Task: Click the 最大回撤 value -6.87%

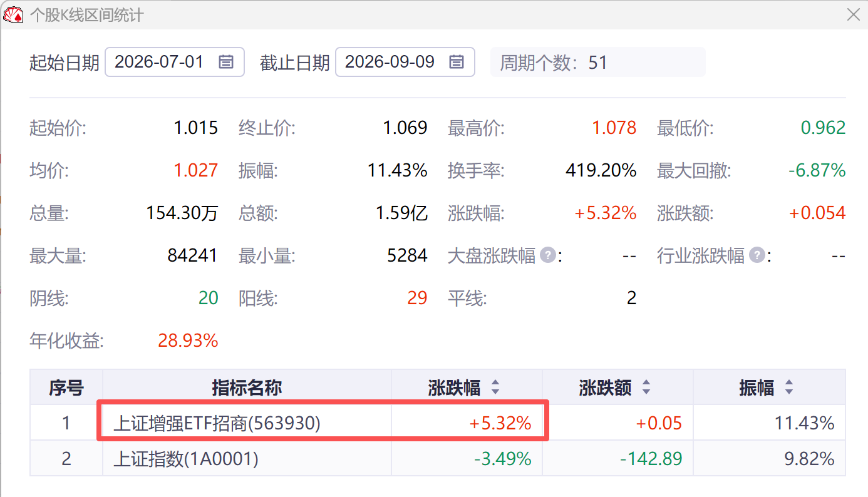Action: (817, 170)
